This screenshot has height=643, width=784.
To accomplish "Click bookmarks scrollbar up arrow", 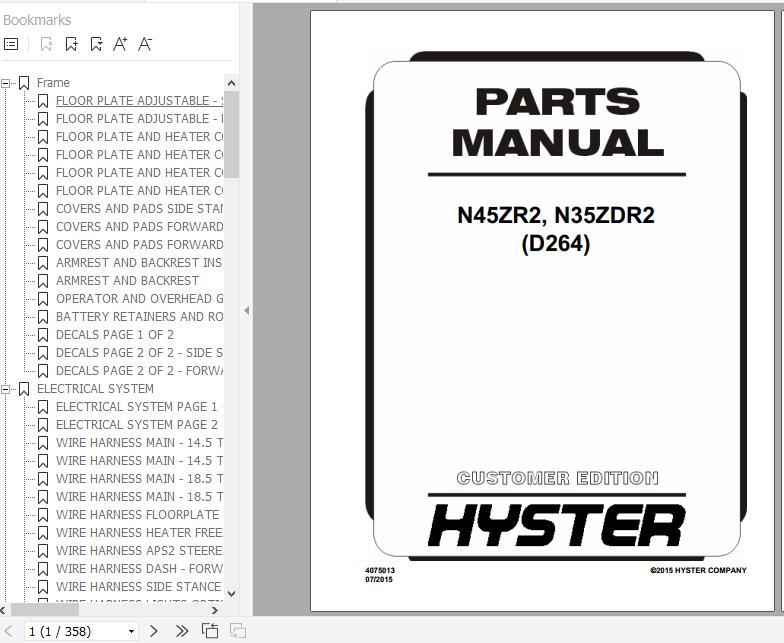I will pos(232,84).
